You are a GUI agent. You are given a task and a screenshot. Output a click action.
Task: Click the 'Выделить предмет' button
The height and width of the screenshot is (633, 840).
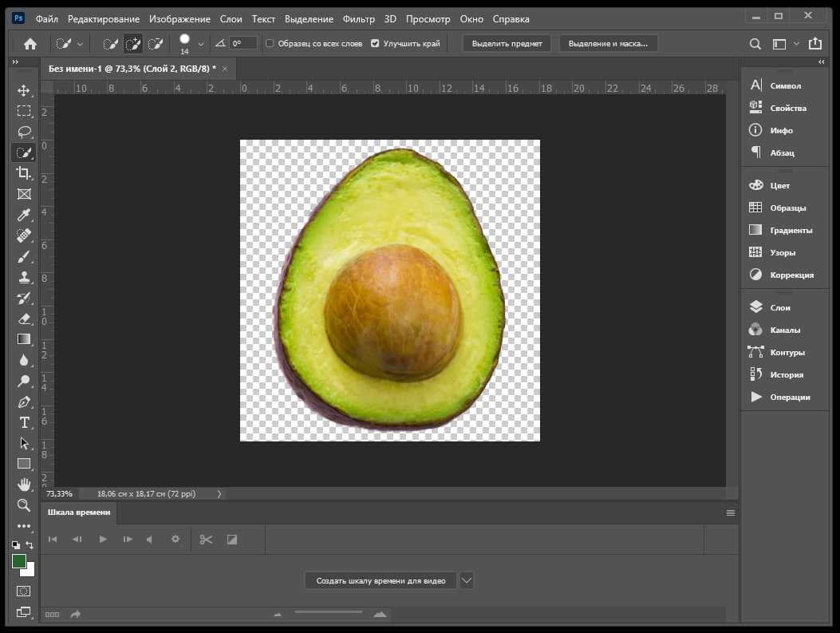tap(507, 43)
